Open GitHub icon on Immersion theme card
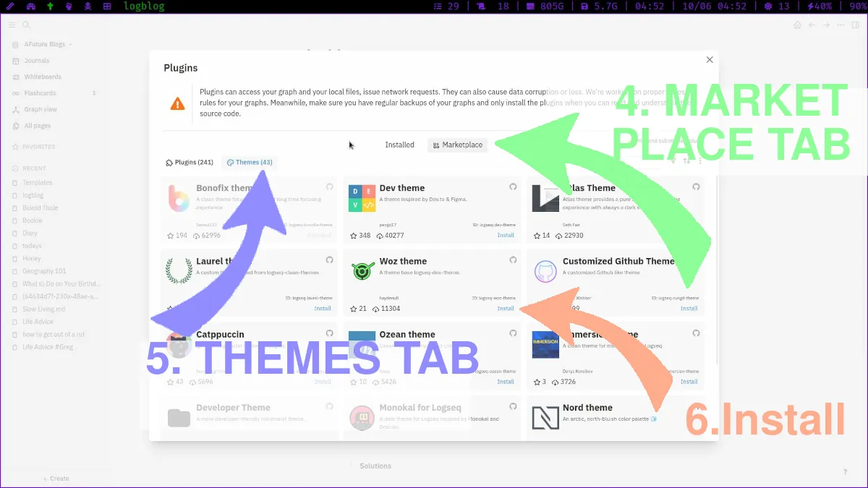868x488 pixels. [x=696, y=333]
